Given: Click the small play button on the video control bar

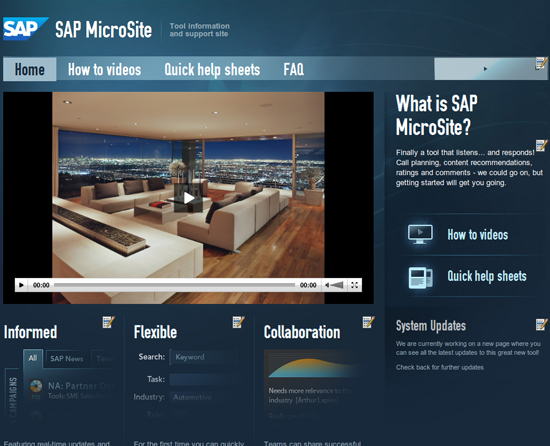Looking at the screenshot, I should tap(21, 285).
